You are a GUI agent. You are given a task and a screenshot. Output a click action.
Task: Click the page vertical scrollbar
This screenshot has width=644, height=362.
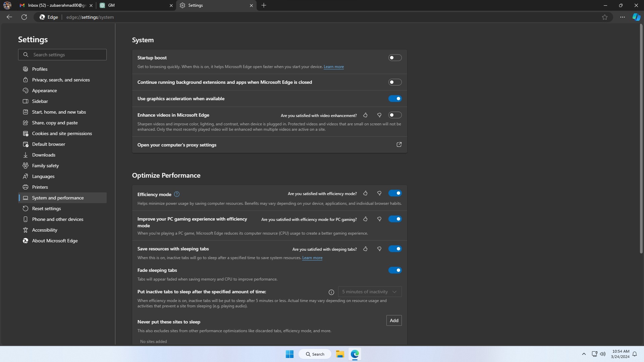coord(641,139)
